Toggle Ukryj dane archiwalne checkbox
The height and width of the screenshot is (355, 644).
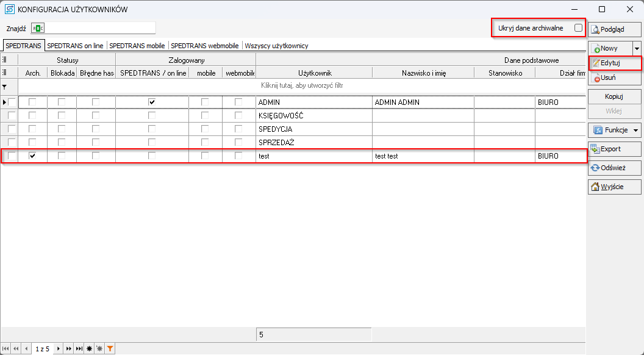[578, 28]
